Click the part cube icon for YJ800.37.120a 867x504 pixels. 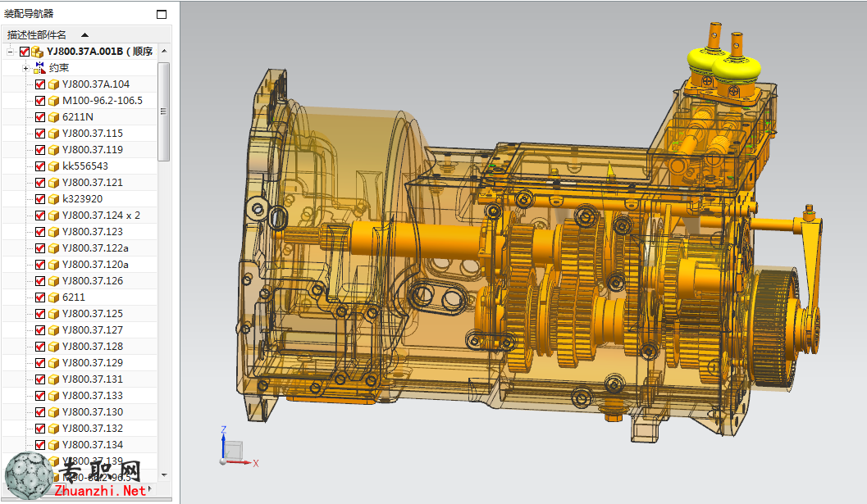coord(53,265)
